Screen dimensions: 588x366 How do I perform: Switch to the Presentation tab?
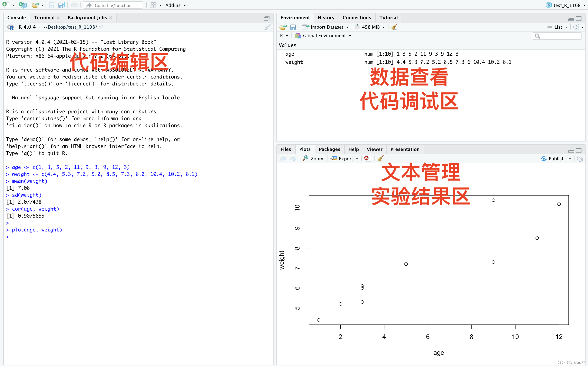405,149
